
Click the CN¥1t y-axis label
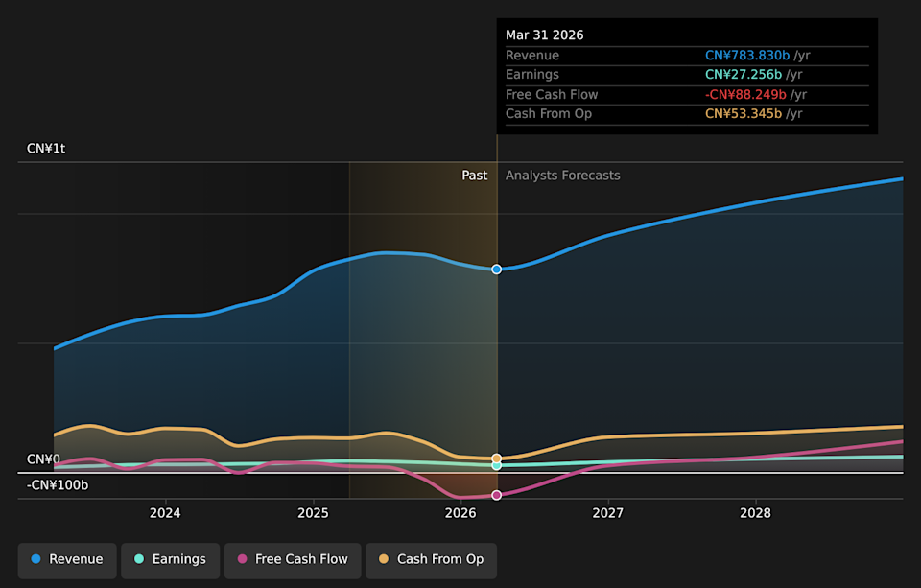click(46, 149)
